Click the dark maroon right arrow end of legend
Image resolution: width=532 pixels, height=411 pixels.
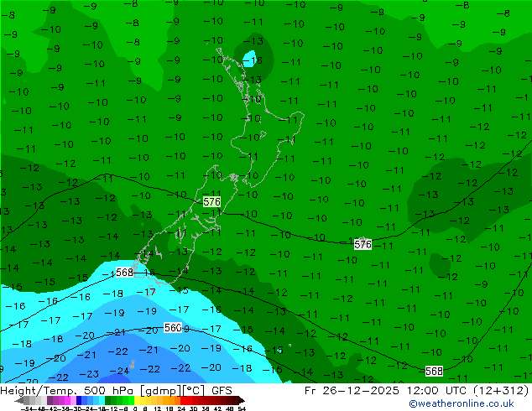[242, 400]
